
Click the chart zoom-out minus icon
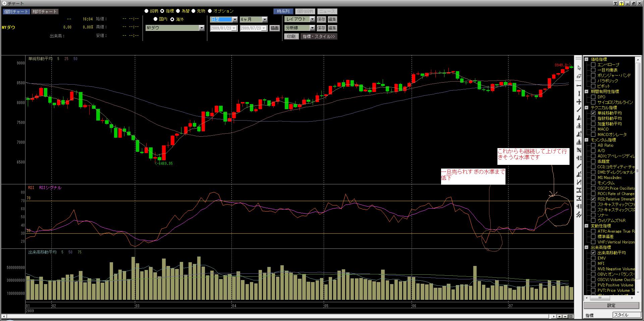click(x=565, y=316)
